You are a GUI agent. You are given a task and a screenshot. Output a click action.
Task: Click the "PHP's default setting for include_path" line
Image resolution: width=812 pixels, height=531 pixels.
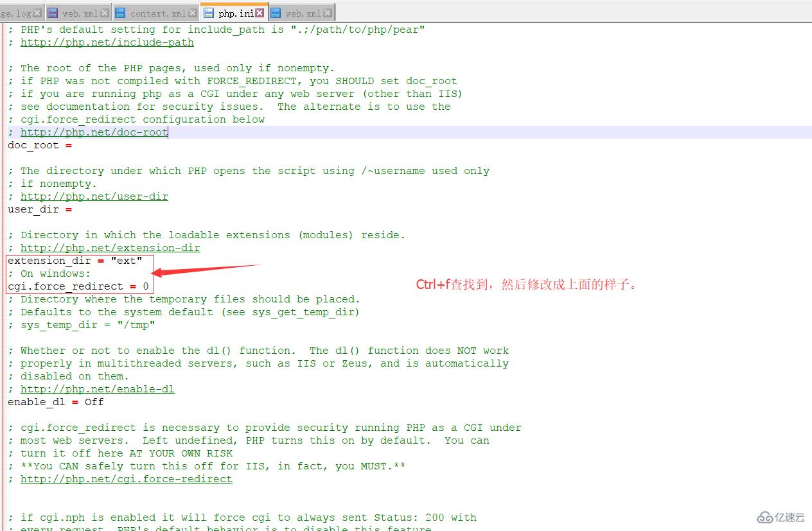pos(216,30)
